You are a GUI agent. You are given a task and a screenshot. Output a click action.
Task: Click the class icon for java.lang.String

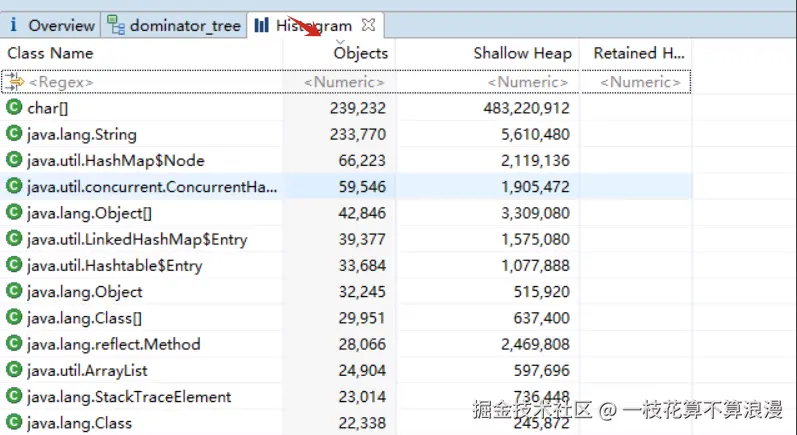[14, 134]
